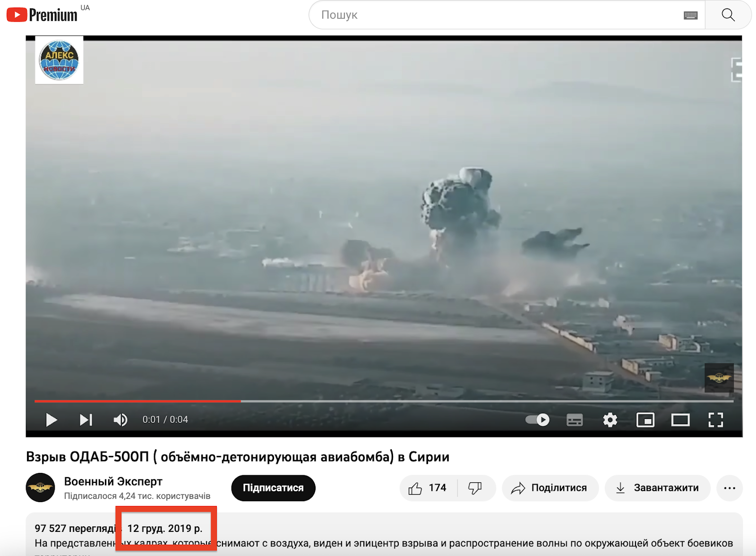Screen dimensions: 756x556
Task: Click the channel watermark in video corner
Action: point(719,378)
